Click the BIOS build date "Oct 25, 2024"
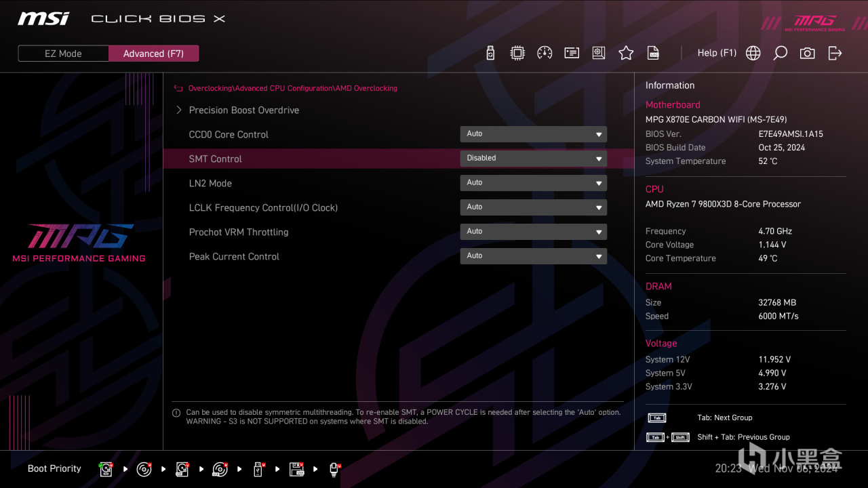This screenshot has height=488, width=868. pyautogui.click(x=783, y=148)
